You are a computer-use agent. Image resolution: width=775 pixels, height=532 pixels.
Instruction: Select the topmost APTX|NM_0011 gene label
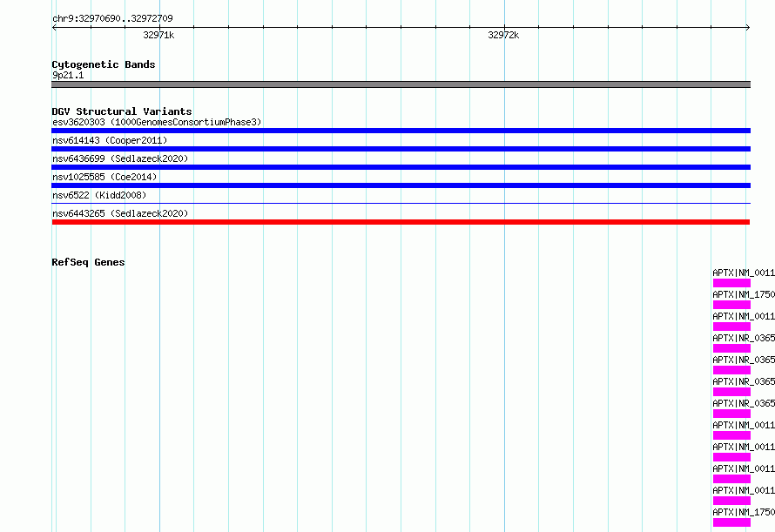click(x=744, y=273)
